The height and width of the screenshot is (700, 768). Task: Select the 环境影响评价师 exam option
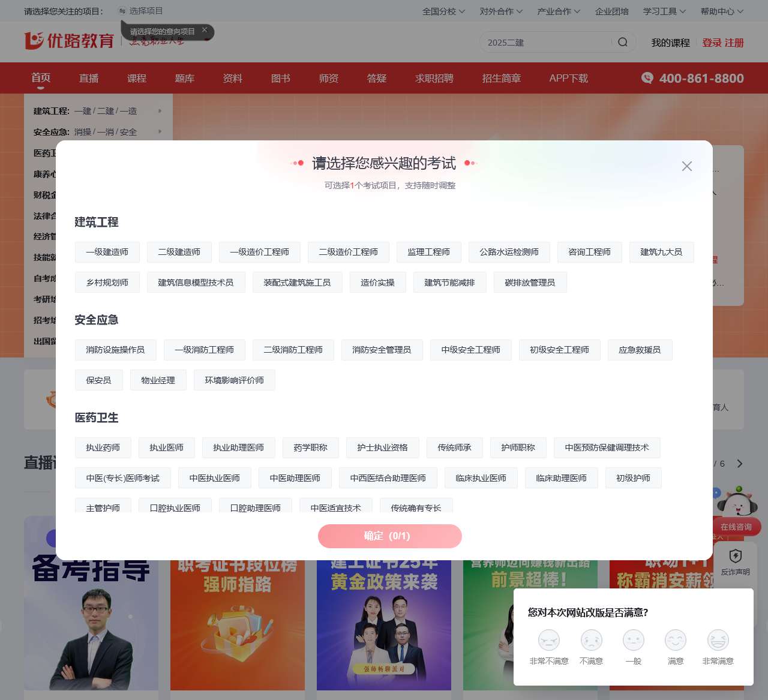coord(235,380)
